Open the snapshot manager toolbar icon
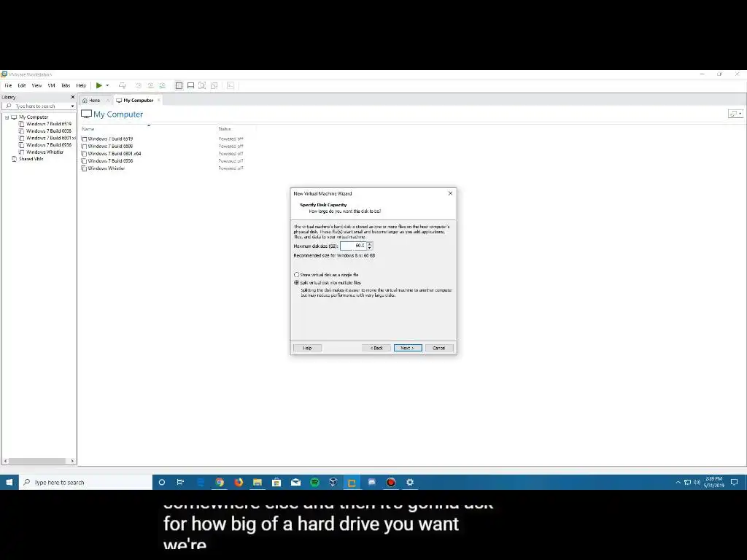 click(163, 86)
